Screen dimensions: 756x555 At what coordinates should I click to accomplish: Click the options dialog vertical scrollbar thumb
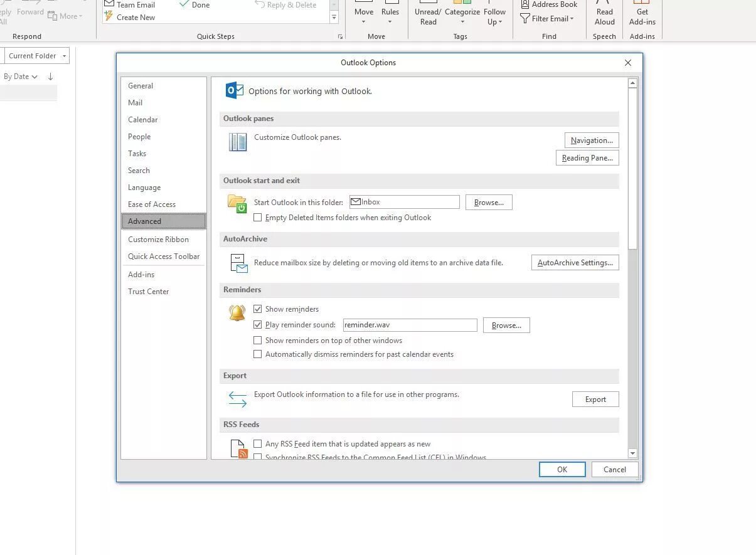[x=632, y=168]
